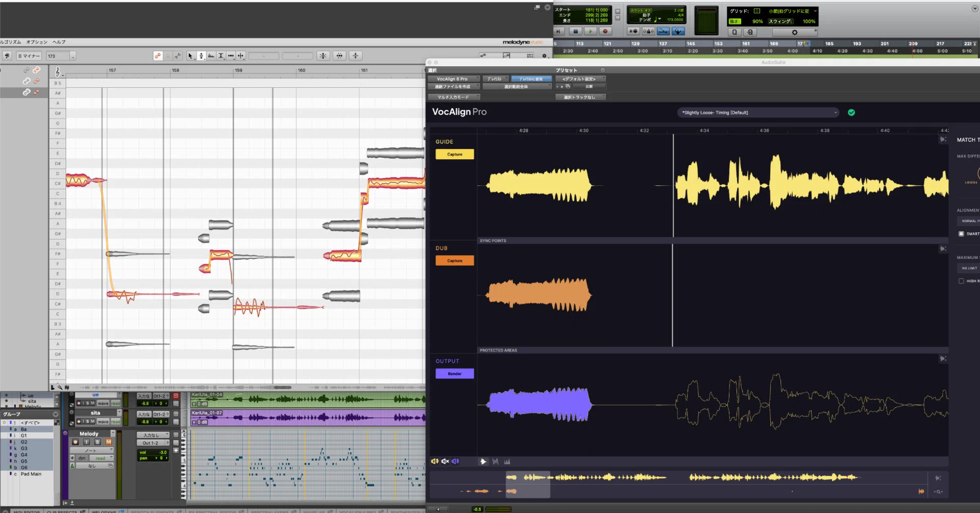Toggle solo S on sita track
The image size is (980, 513).
pyautogui.click(x=87, y=422)
